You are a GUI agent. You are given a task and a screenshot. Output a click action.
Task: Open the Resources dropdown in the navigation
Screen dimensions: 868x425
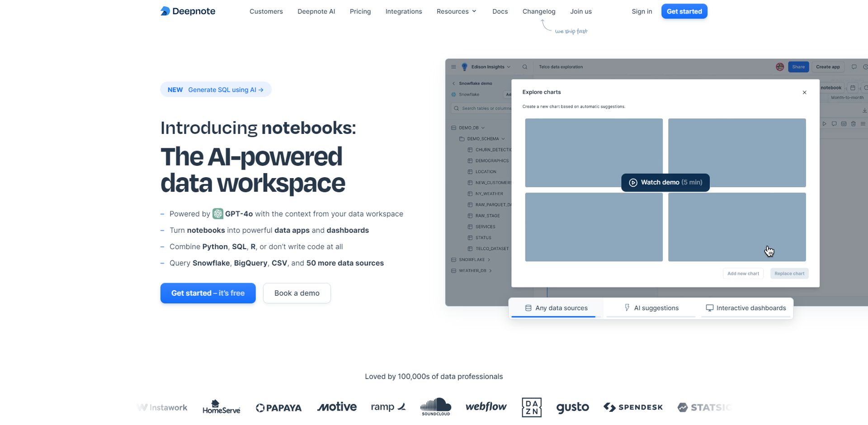457,11
